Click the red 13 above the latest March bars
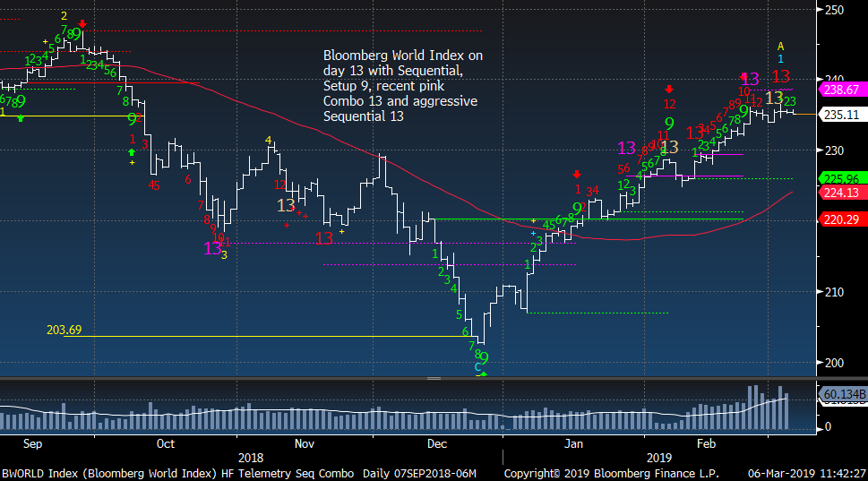The width and height of the screenshot is (868, 481). tap(781, 76)
